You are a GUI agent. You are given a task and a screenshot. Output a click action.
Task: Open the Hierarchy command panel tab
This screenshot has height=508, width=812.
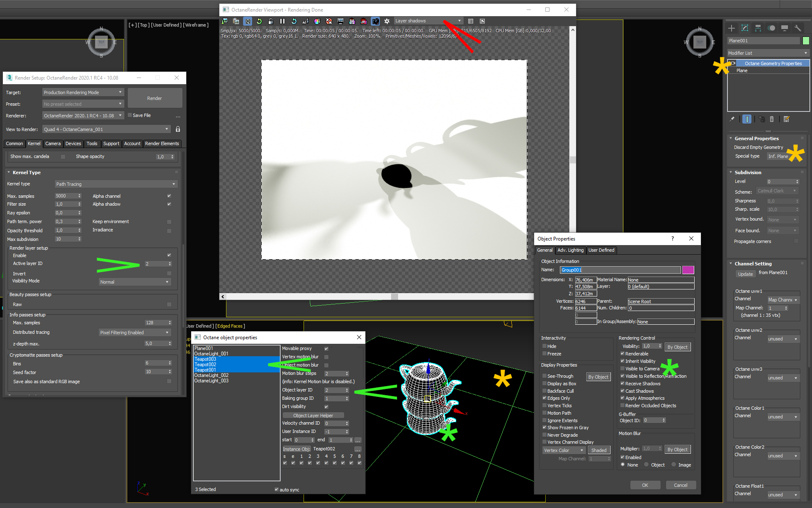(x=758, y=28)
